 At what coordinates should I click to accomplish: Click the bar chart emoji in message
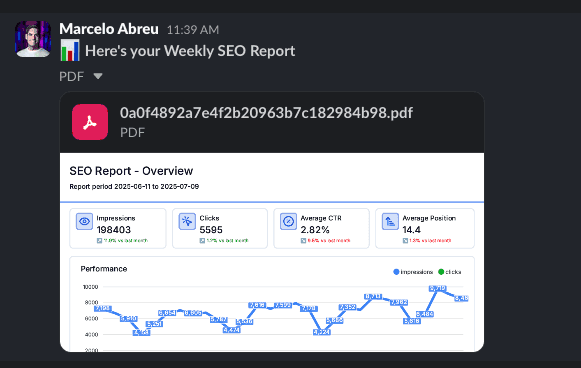coord(70,50)
